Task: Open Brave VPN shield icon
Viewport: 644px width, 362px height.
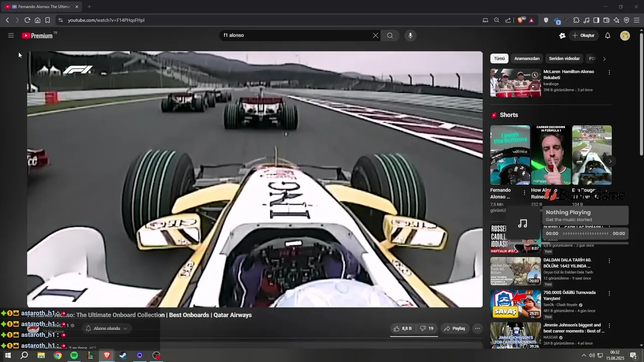Action: coord(626,20)
